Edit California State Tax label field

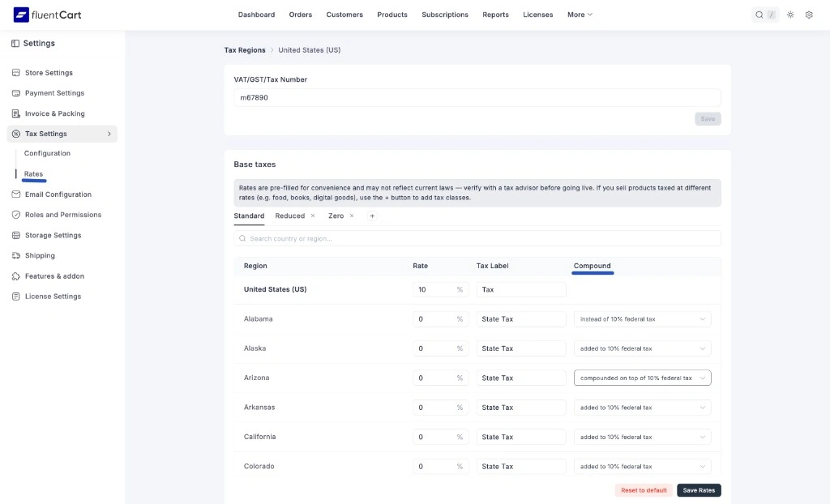tap(521, 437)
